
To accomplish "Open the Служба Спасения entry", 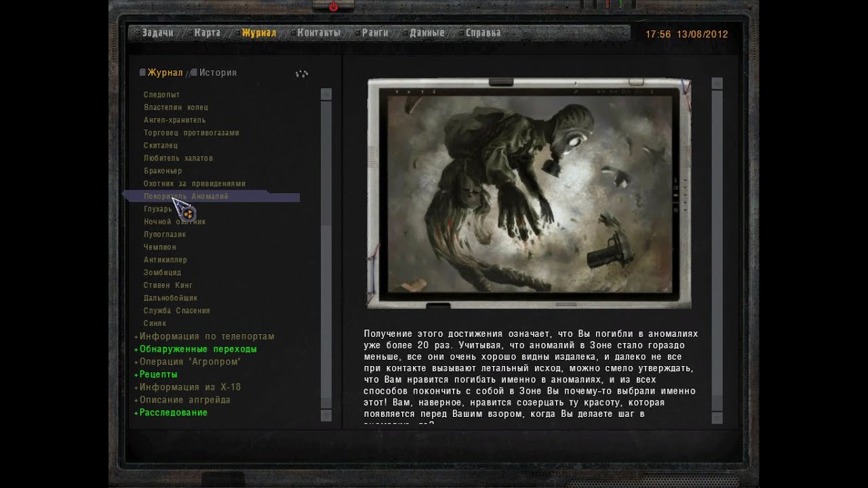I will [x=177, y=311].
